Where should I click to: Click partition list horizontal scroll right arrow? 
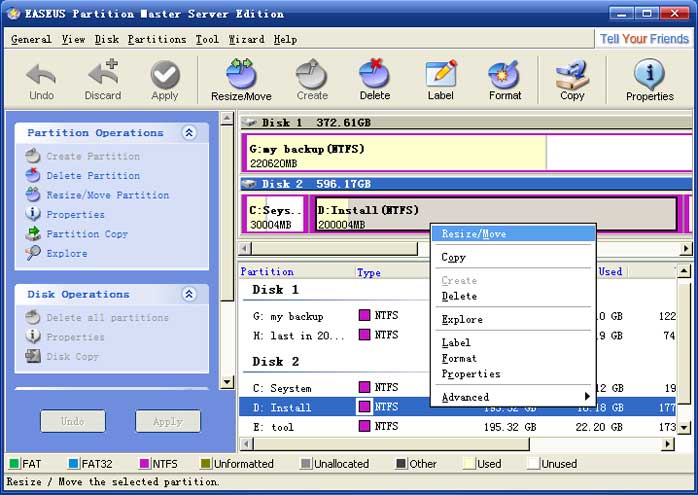tap(667, 444)
